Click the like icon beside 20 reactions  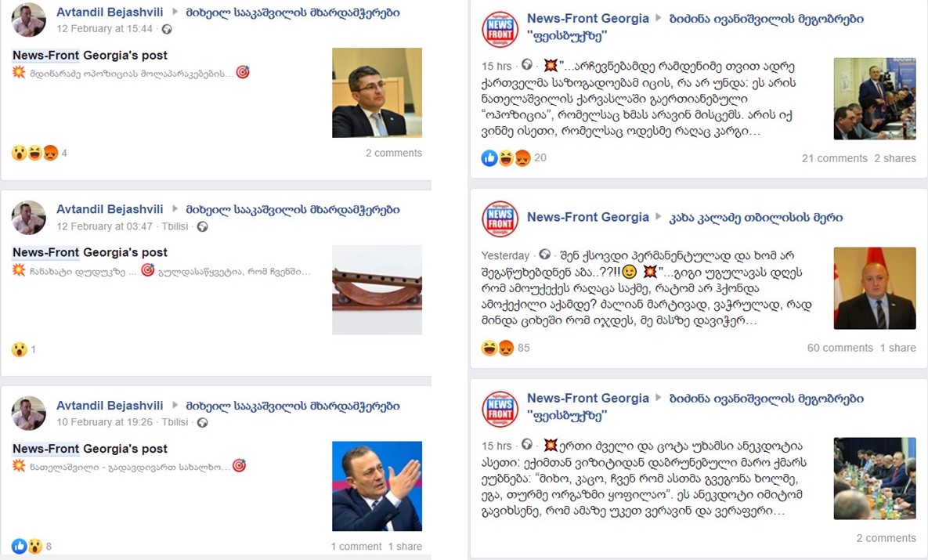pos(489,157)
